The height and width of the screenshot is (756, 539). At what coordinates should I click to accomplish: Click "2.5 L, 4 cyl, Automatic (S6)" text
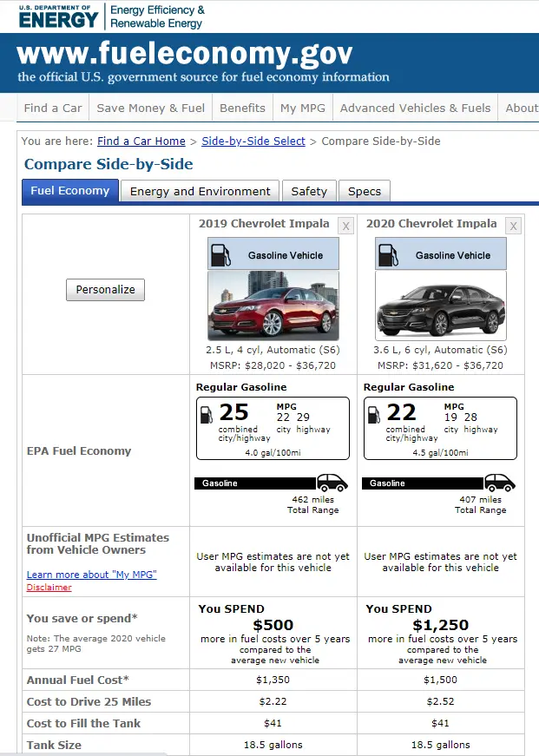273,350
